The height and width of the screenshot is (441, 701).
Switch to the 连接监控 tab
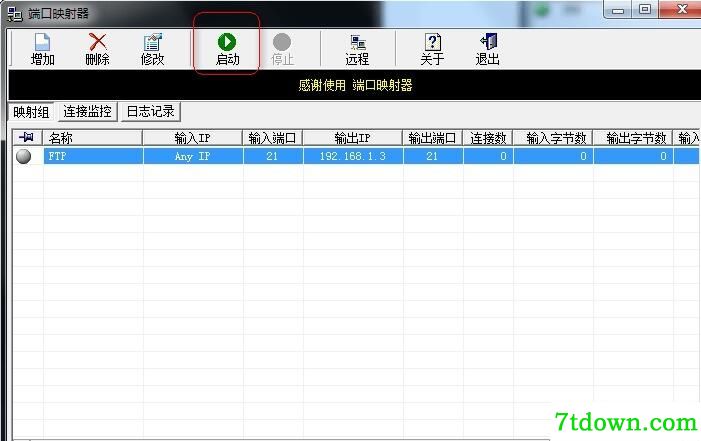88,111
